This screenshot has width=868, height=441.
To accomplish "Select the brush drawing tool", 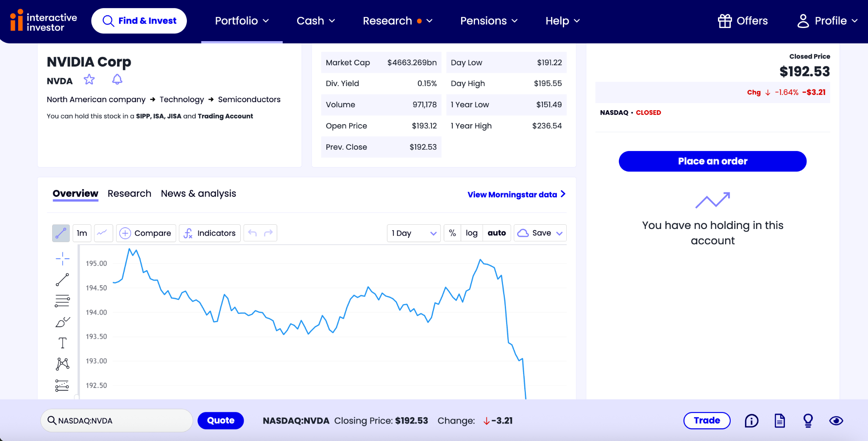I will coord(62,322).
